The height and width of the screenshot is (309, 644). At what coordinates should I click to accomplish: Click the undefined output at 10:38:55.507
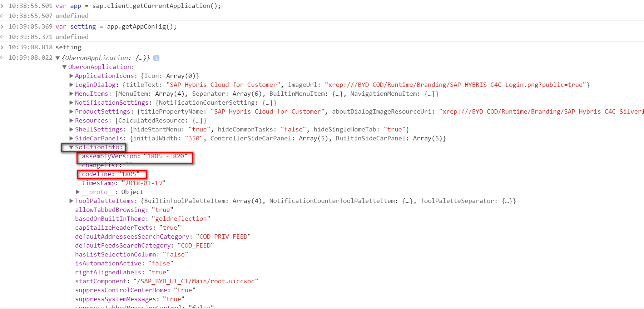click(72, 16)
